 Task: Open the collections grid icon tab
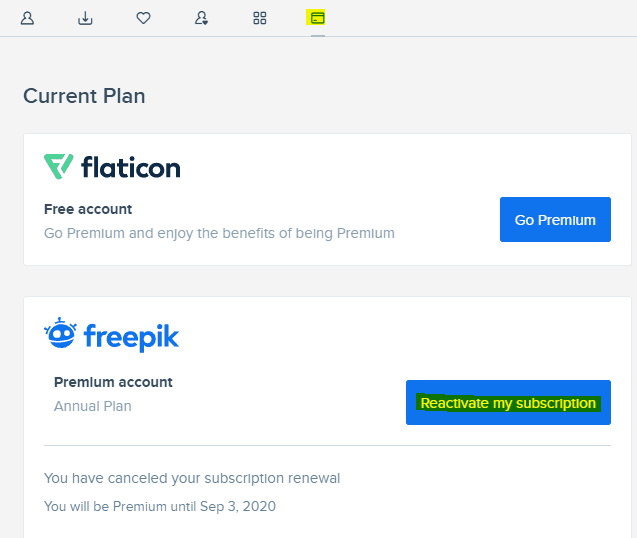click(x=260, y=18)
